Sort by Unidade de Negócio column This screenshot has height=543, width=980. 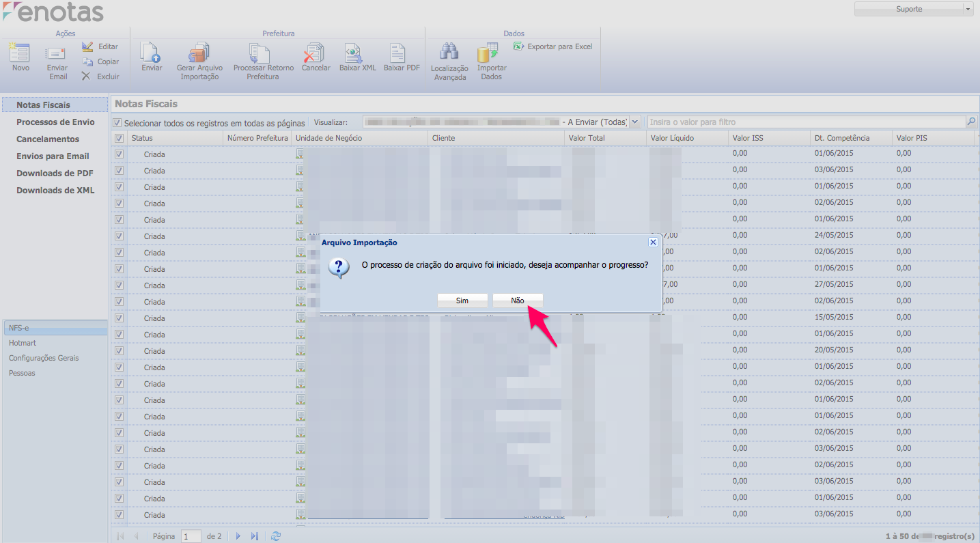point(360,138)
